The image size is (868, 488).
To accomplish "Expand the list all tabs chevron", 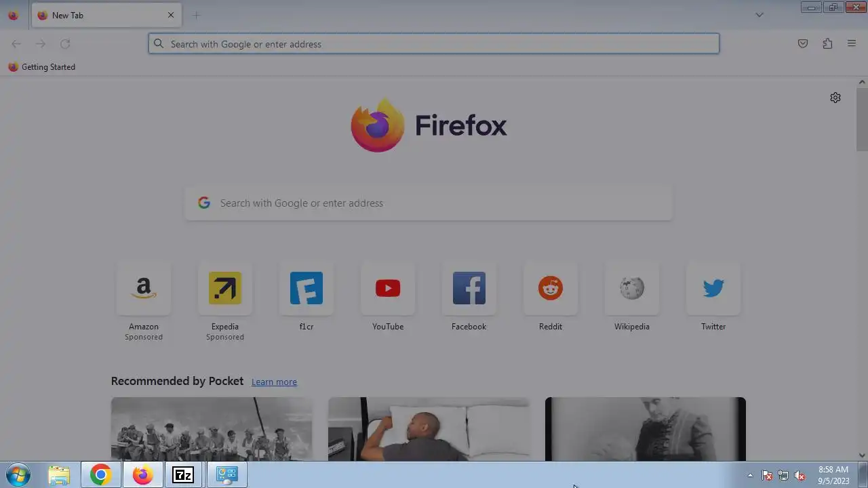I will pyautogui.click(x=759, y=15).
